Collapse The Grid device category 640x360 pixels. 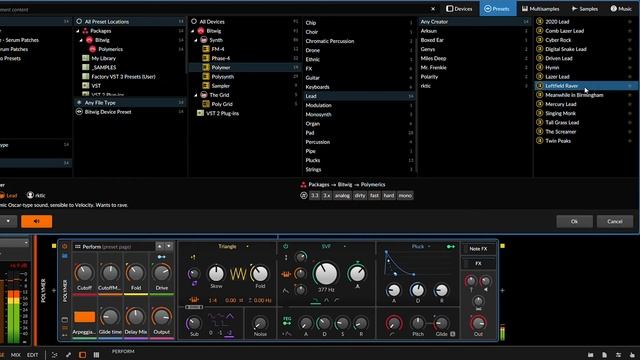pos(196,95)
